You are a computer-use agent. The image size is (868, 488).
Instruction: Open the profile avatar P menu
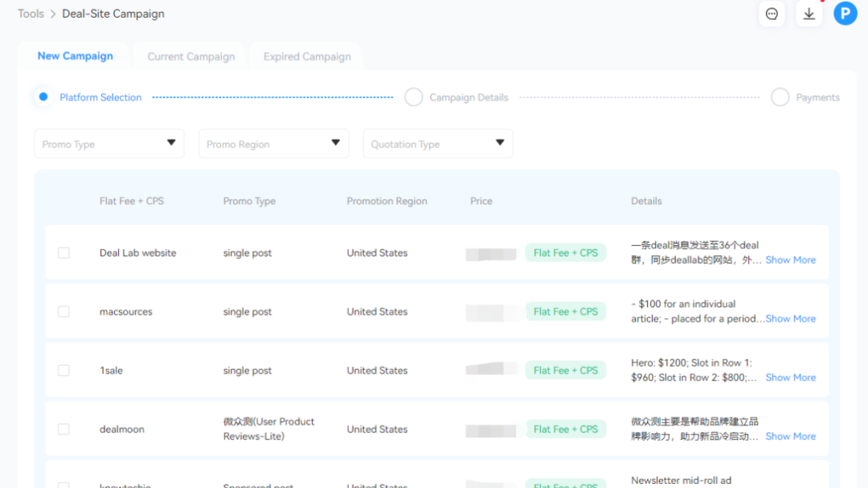coord(845,14)
